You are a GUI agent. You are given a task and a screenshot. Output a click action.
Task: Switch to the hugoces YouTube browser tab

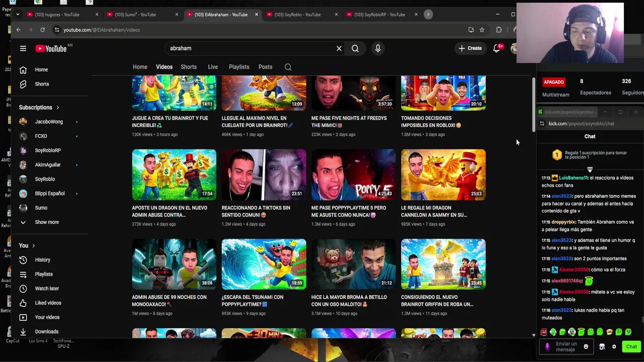[x=61, y=15]
